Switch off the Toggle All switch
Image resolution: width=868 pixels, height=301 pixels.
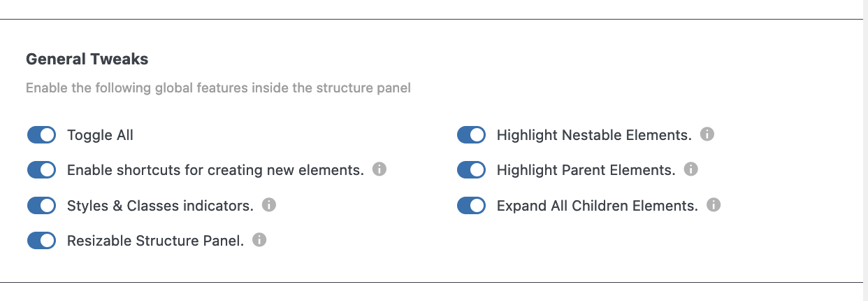[x=41, y=135]
